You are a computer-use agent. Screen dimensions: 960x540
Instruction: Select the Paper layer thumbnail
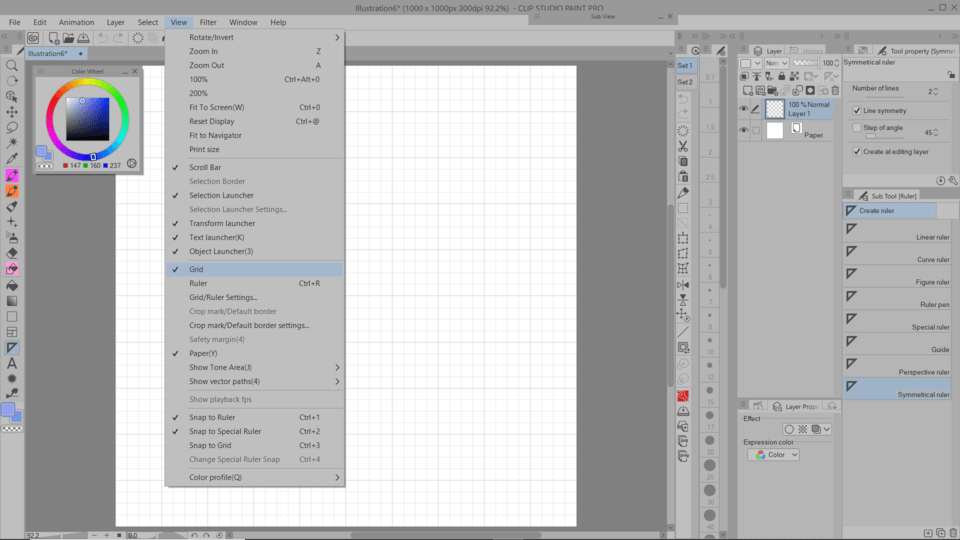[x=775, y=131]
